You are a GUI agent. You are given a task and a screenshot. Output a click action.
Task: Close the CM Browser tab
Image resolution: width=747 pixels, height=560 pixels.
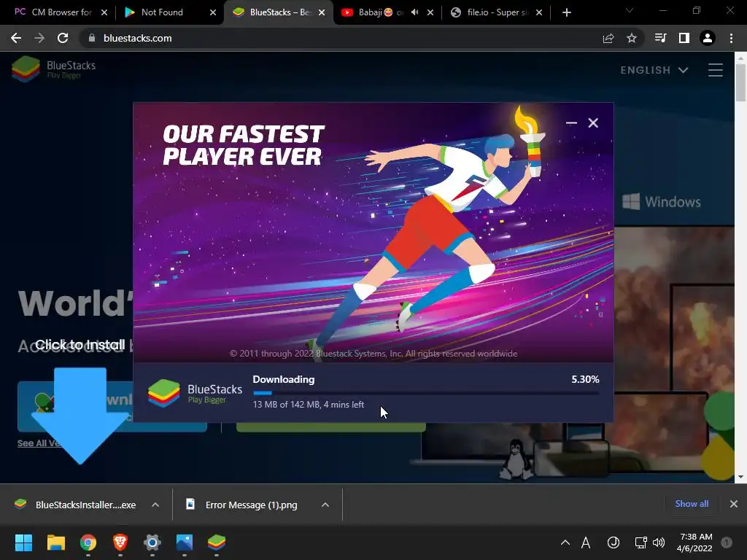tap(104, 12)
